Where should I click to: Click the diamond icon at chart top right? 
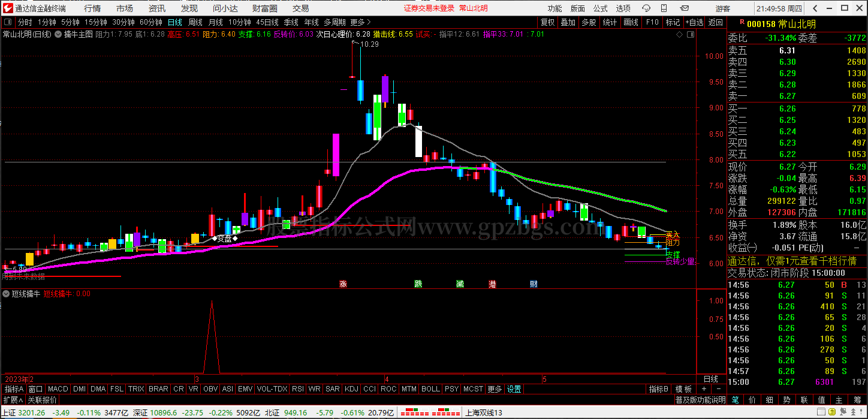tap(679, 34)
